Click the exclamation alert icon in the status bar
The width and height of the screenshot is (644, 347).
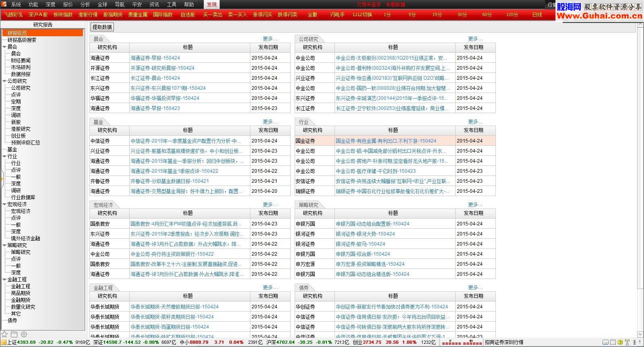click(x=640, y=342)
